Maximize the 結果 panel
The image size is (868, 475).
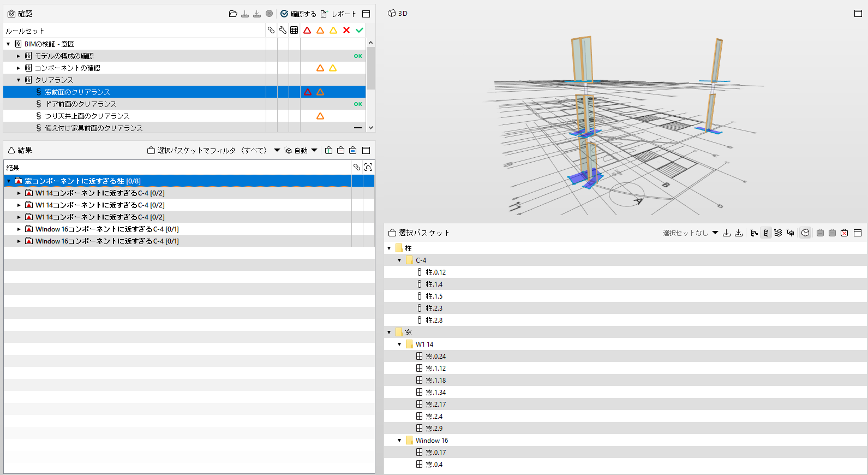pyautogui.click(x=366, y=150)
